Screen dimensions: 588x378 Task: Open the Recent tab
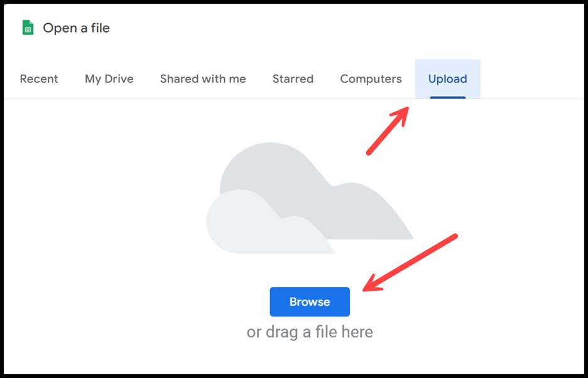click(x=39, y=78)
